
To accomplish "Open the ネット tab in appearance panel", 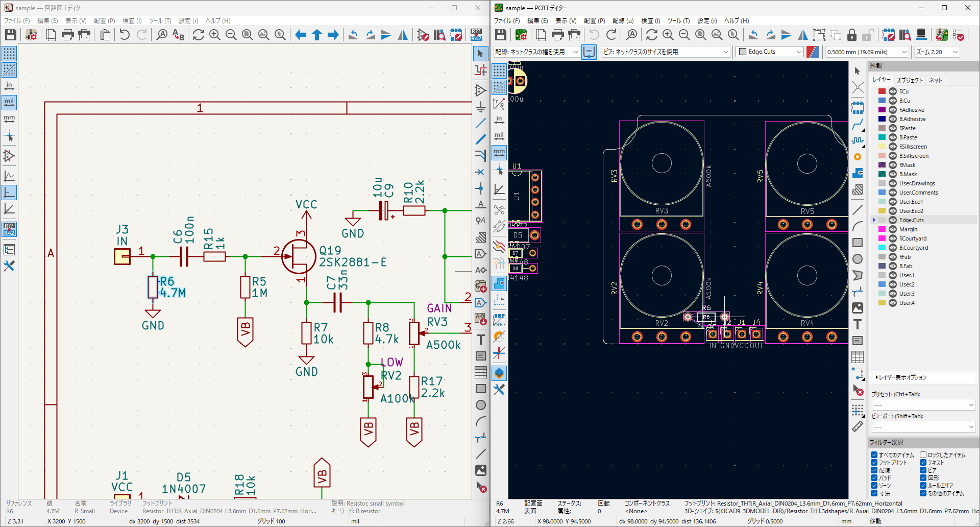I will click(x=935, y=80).
